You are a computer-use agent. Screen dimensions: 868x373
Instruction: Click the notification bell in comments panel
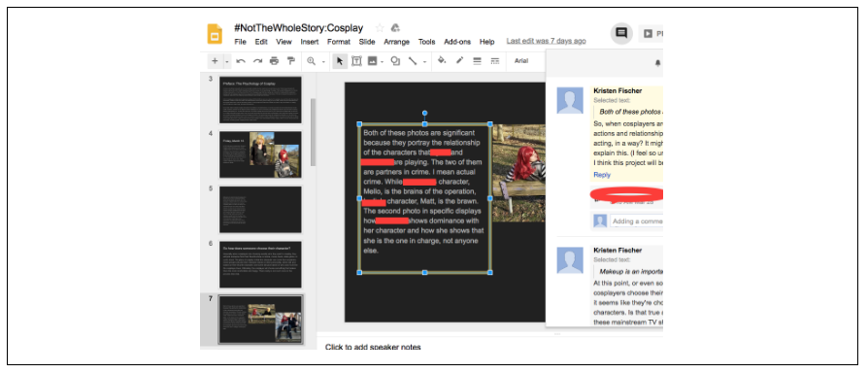pyautogui.click(x=657, y=63)
